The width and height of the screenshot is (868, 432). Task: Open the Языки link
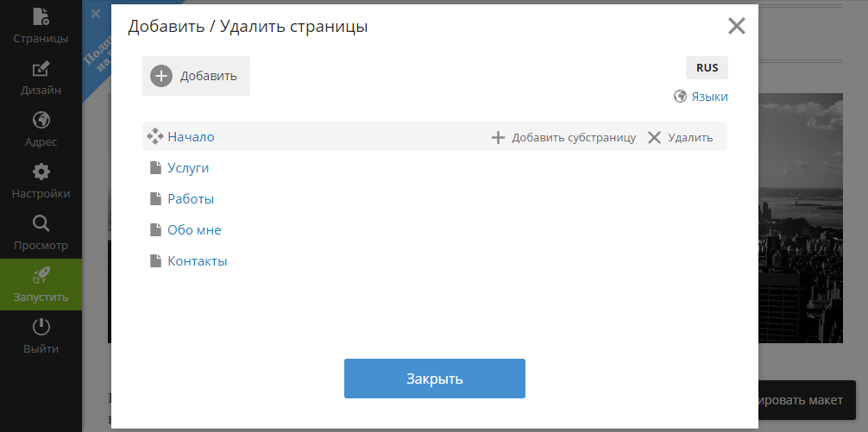click(709, 97)
